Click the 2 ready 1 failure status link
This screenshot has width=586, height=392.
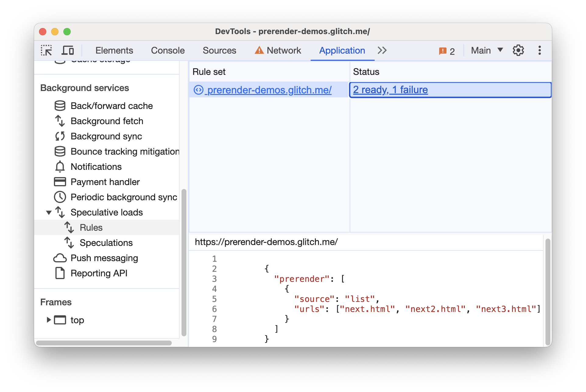390,90
